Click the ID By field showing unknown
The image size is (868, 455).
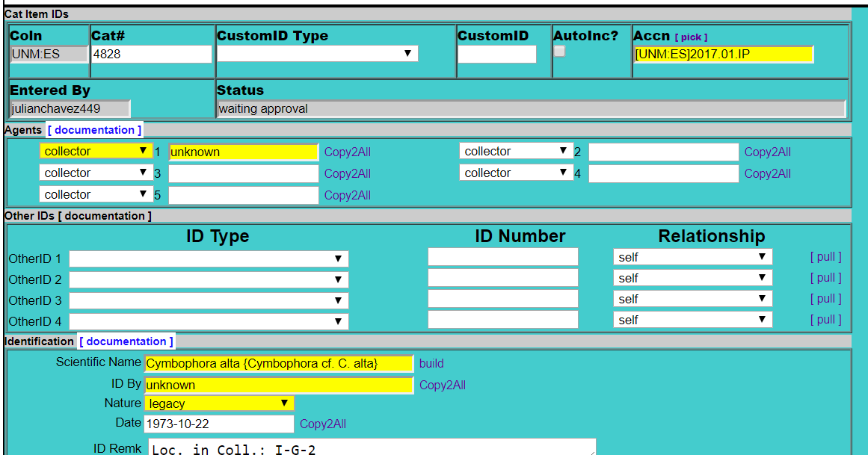pyautogui.click(x=279, y=385)
